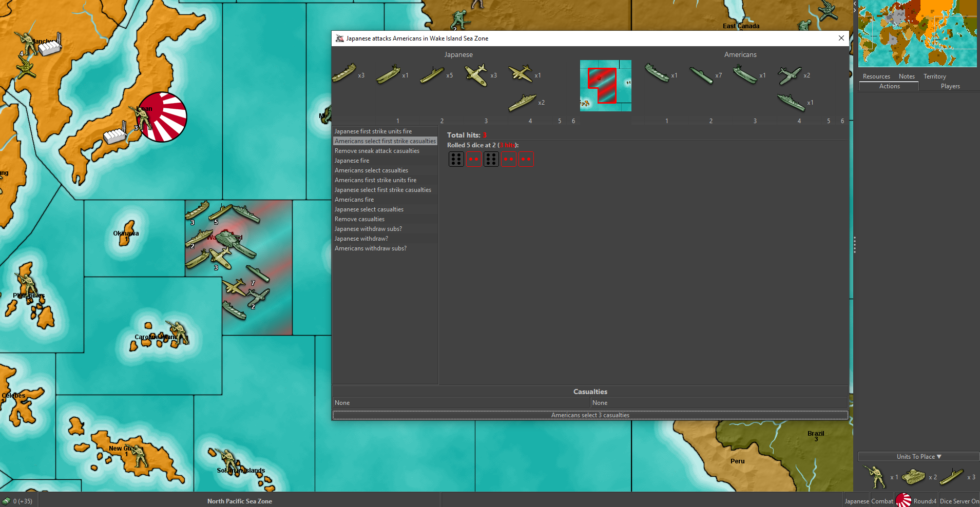
Task: Select the 'Japanese withdraw?' step in list
Action: (x=361, y=239)
